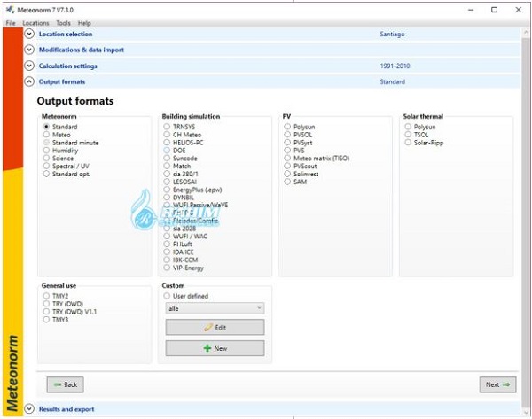Choose PHLuft format

point(167,244)
